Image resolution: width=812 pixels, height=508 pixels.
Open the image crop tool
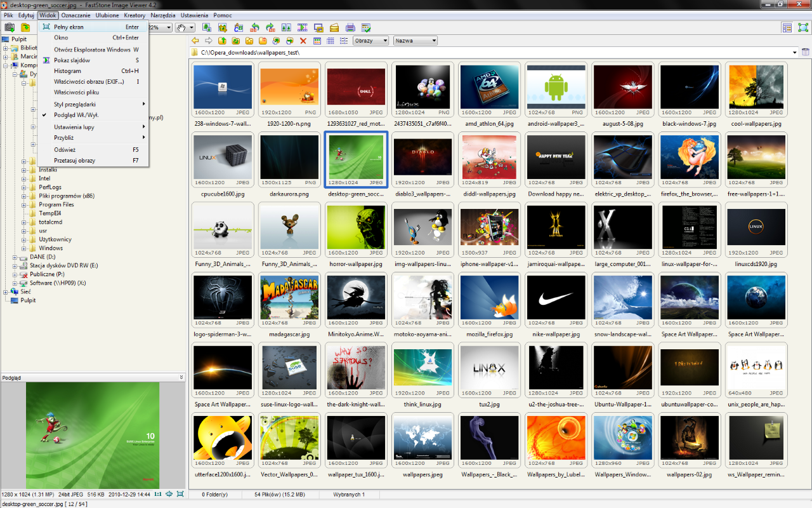click(223, 27)
